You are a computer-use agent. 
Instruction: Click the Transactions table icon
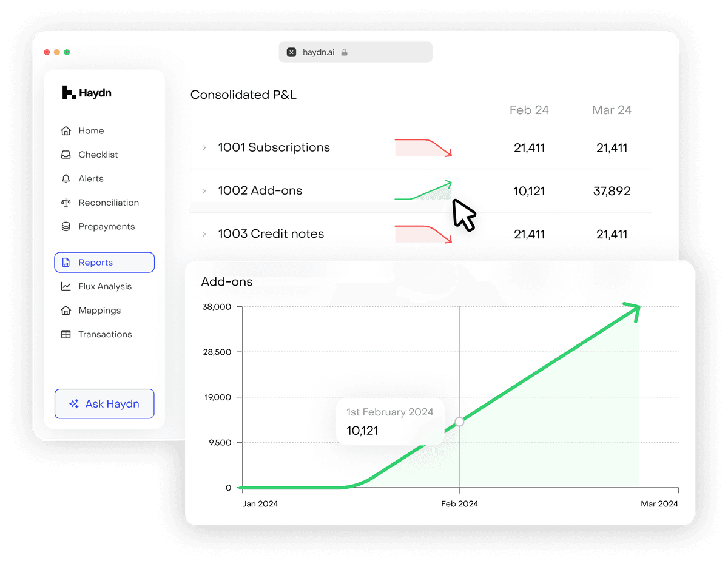click(66, 334)
